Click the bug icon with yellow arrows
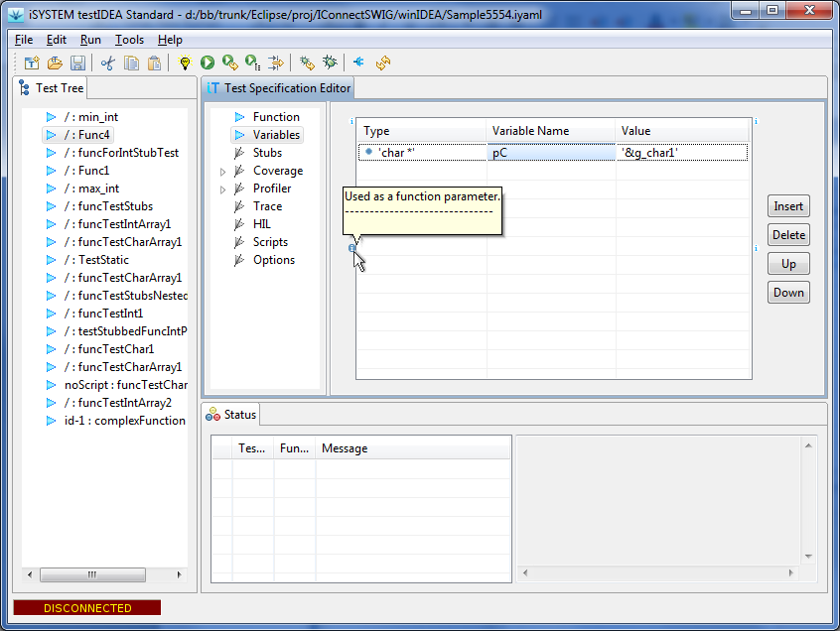Screen dimensions: 840x631 click(x=307, y=63)
